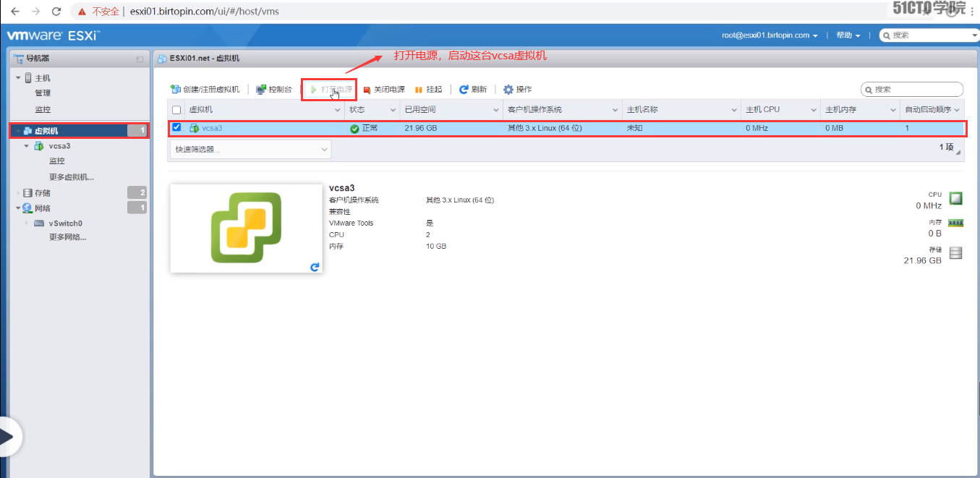Click the address bar URL

tap(205, 12)
